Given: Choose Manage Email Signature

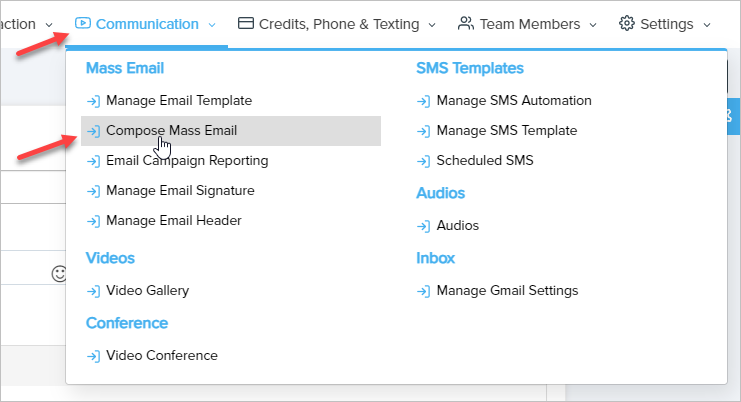Looking at the screenshot, I should (x=180, y=191).
